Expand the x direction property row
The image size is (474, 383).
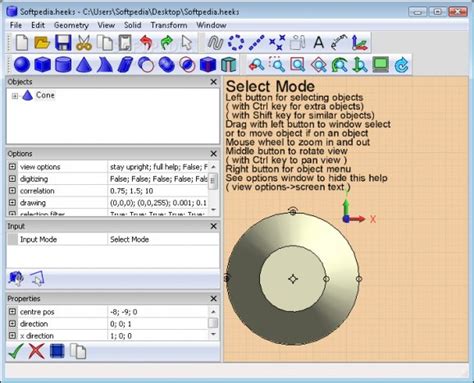tap(12, 335)
